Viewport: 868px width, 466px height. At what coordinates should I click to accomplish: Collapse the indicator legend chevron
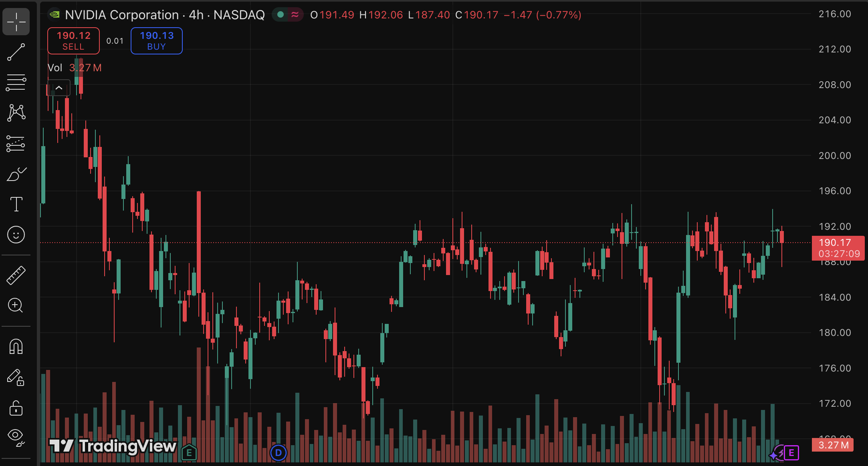coord(59,88)
